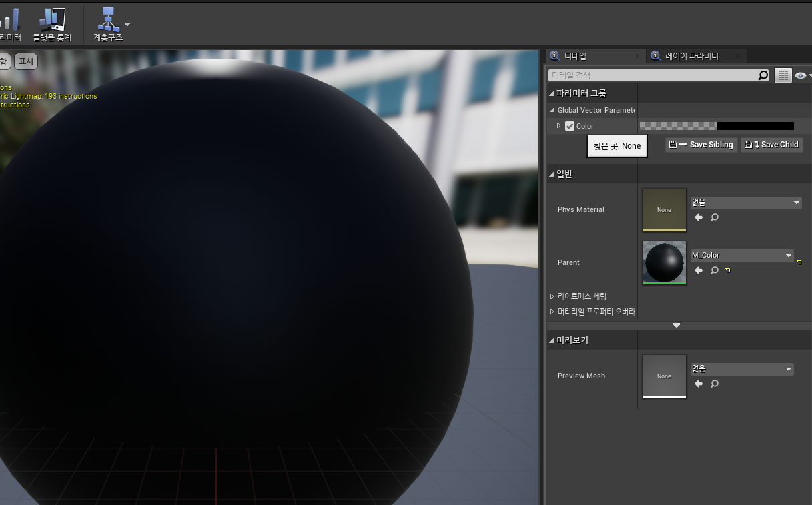The width and height of the screenshot is (812, 505).
Task: Close the 디테일 tab
Action: (637, 56)
